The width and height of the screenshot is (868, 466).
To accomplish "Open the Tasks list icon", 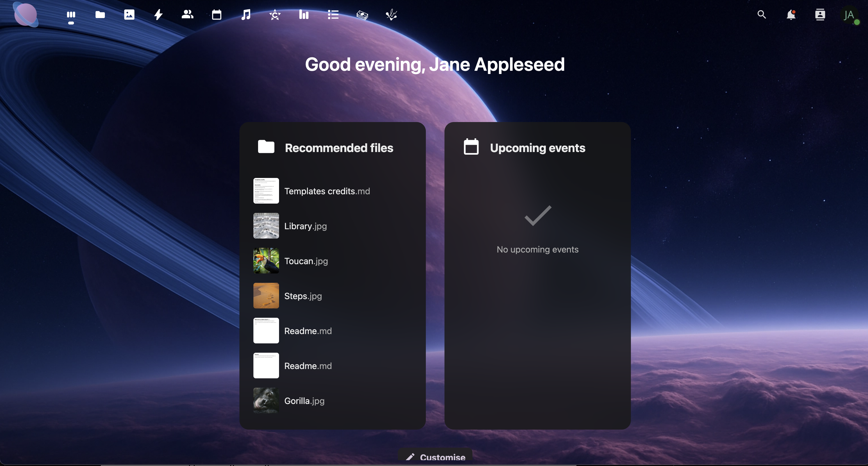I will (x=333, y=15).
